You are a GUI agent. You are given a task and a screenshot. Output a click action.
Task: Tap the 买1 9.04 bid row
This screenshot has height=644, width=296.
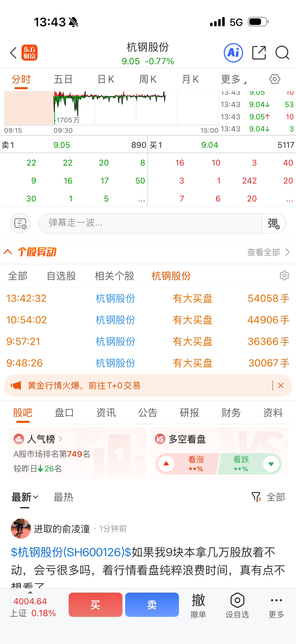(222, 145)
